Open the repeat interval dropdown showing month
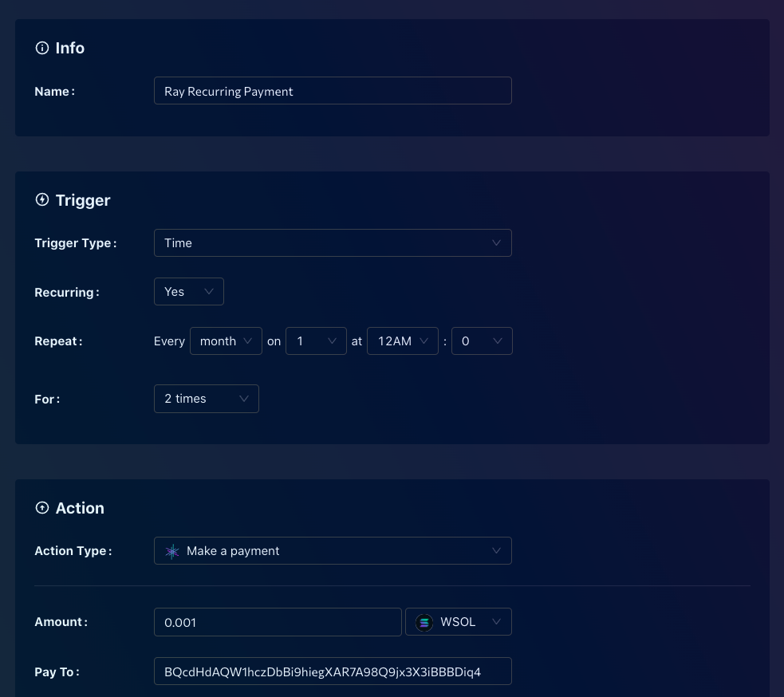Screen dimensions: 784x697 pyautogui.click(x=226, y=341)
